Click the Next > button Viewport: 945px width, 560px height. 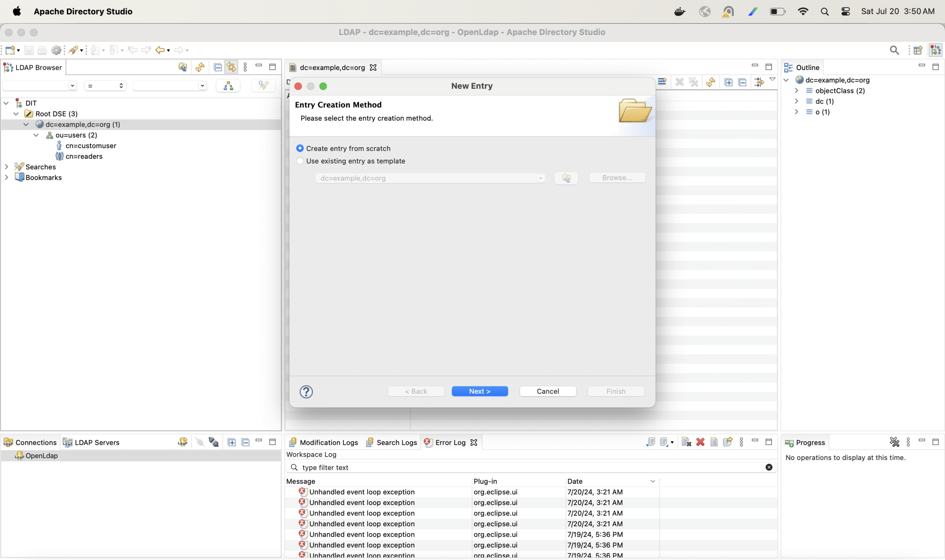coord(480,391)
